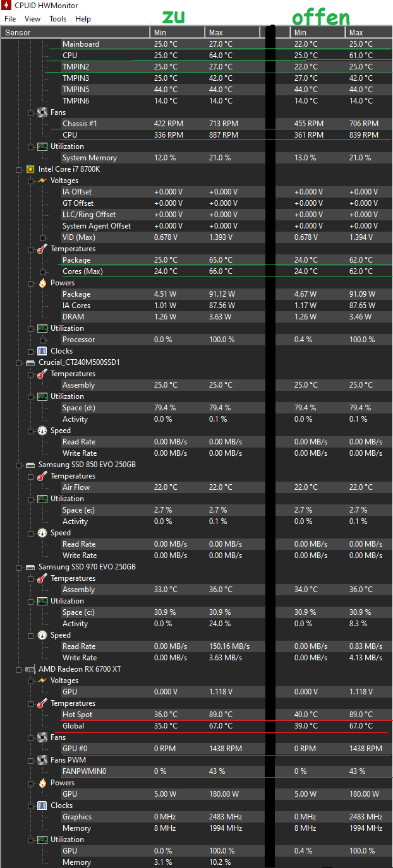Click the Intel Core i7 8700K chip icon
Viewport: 393px width, 868px height.
coord(30,169)
